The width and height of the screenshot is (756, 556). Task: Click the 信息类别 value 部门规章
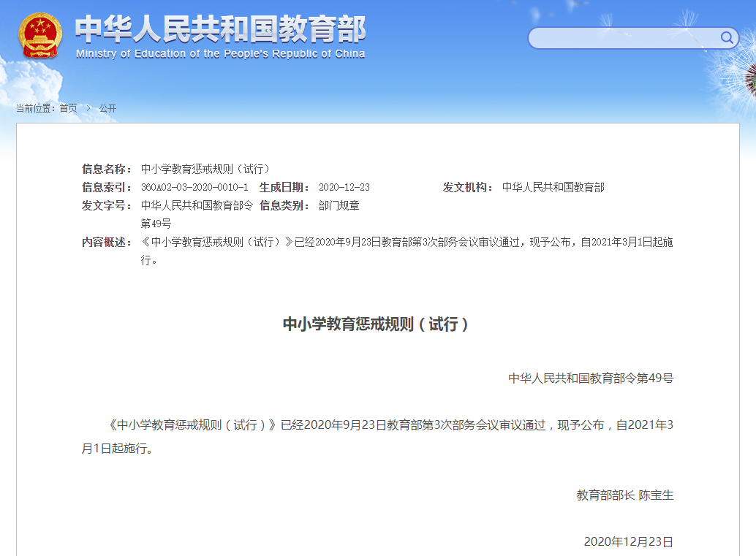339,206
